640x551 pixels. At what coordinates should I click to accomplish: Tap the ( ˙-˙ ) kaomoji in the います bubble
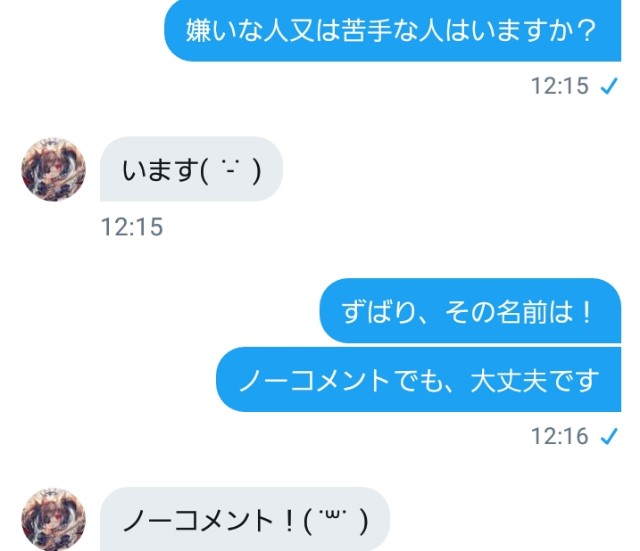click(x=231, y=171)
